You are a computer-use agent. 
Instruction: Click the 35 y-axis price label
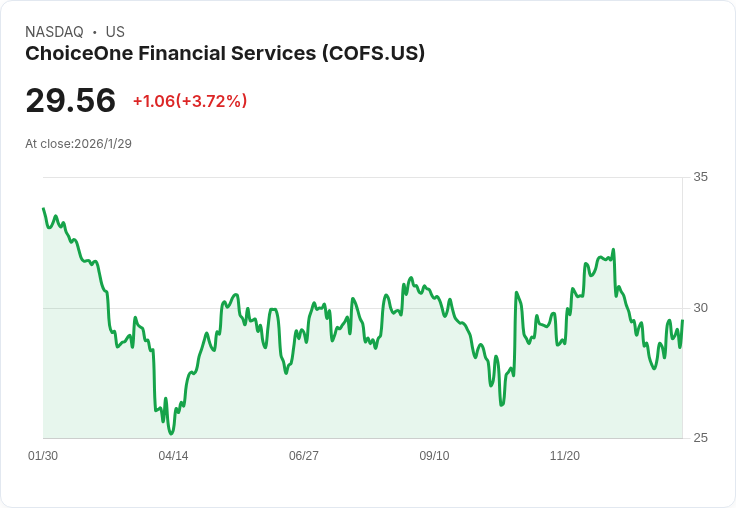point(700,177)
